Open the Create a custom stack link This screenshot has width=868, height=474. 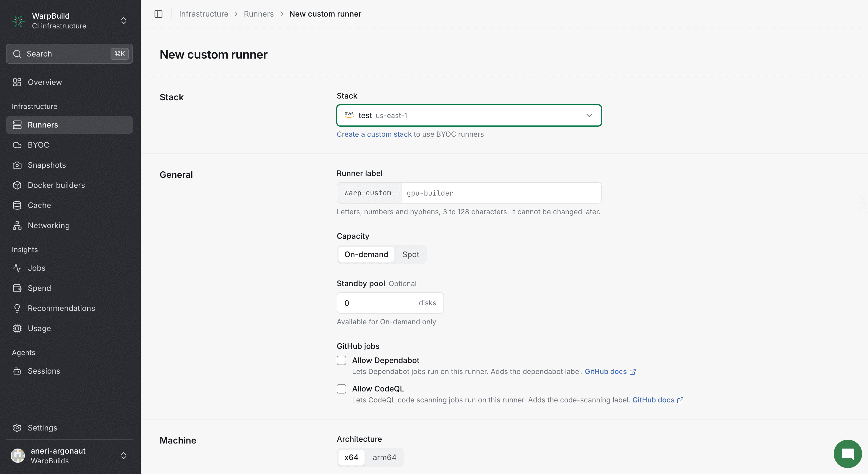pyautogui.click(x=374, y=134)
